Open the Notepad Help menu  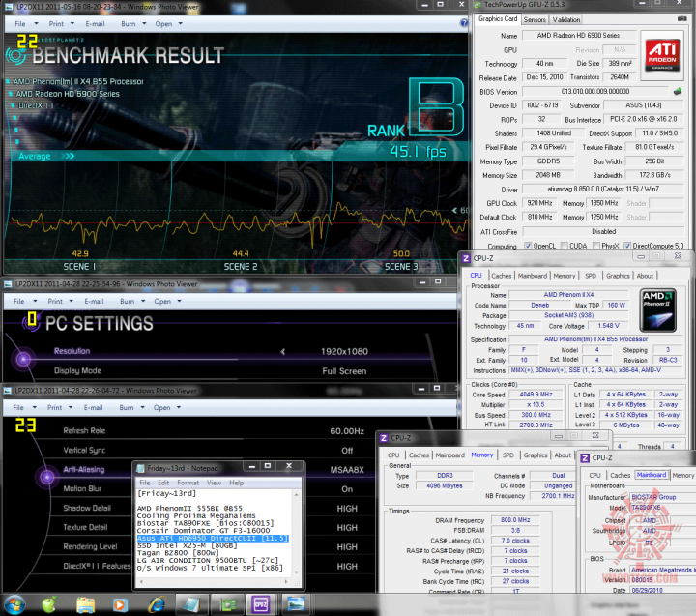pyautogui.click(x=236, y=483)
